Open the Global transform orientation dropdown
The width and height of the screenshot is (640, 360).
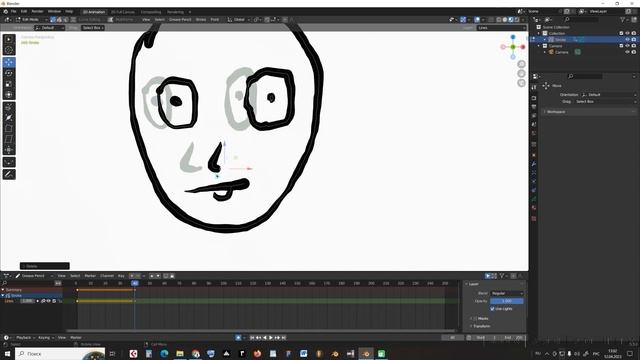238,20
